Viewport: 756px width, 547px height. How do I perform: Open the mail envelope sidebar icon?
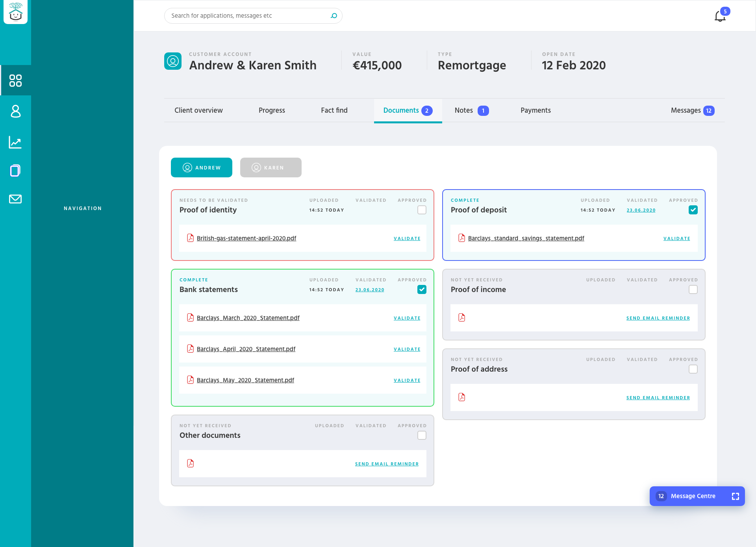point(15,199)
